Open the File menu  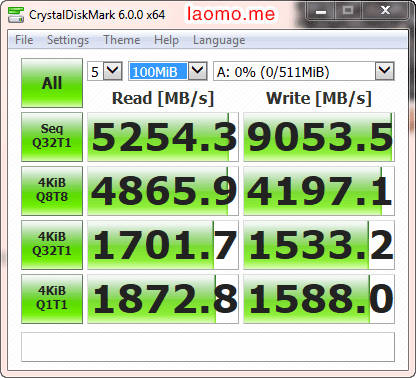[24, 40]
